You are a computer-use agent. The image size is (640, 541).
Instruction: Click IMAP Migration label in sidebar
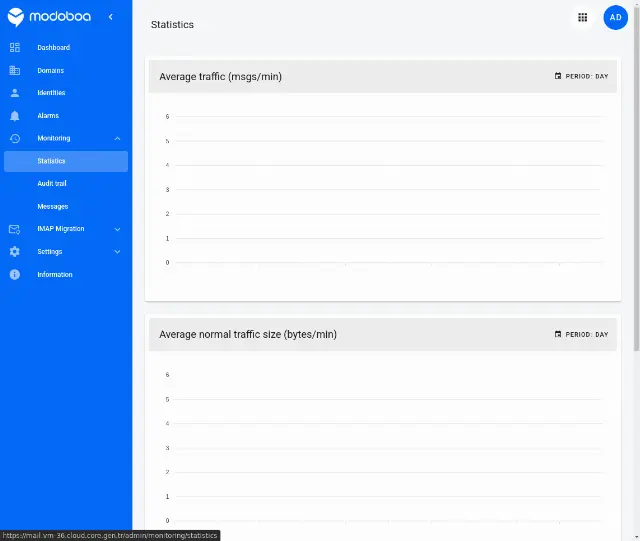pyautogui.click(x=61, y=229)
